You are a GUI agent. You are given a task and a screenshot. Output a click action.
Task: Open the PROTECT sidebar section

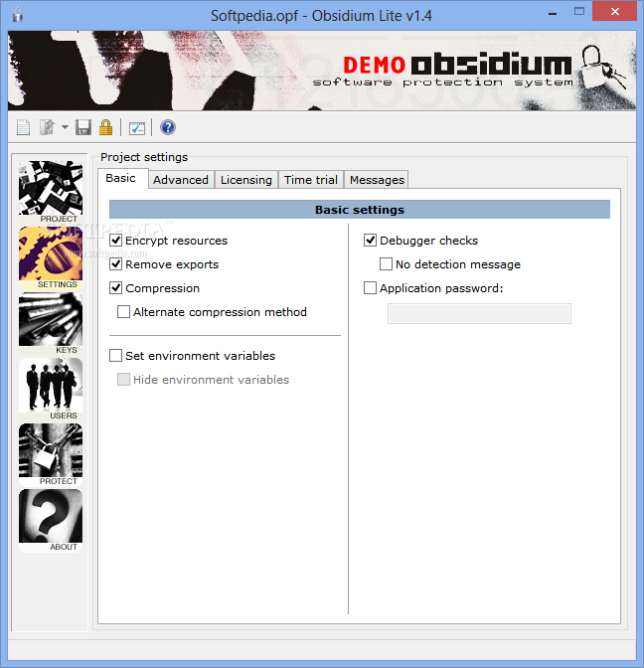(x=51, y=454)
